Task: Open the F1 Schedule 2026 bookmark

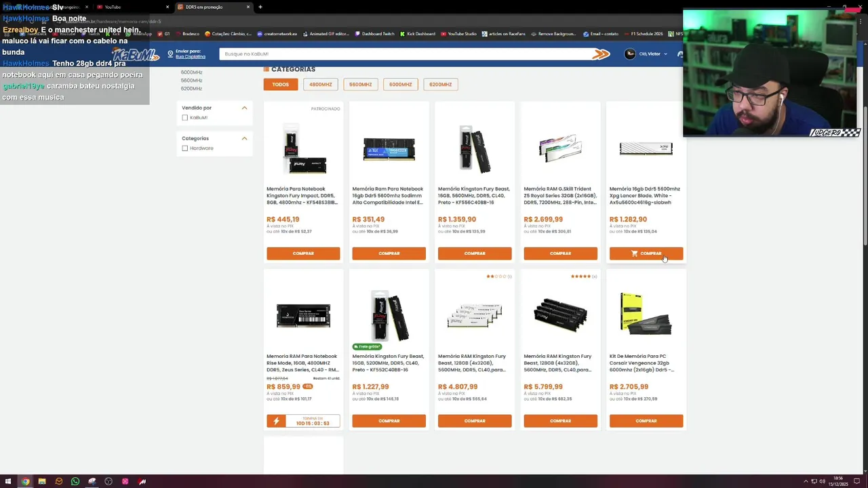Action: pos(643,34)
